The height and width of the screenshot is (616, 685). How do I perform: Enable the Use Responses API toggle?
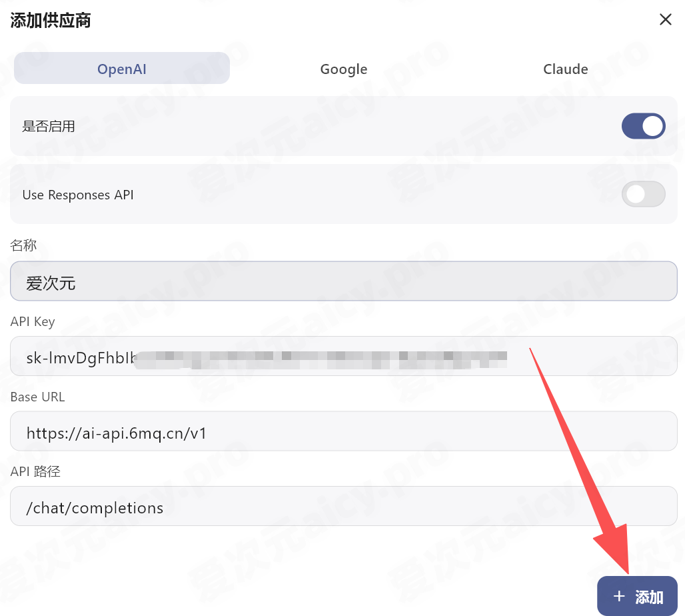point(643,194)
